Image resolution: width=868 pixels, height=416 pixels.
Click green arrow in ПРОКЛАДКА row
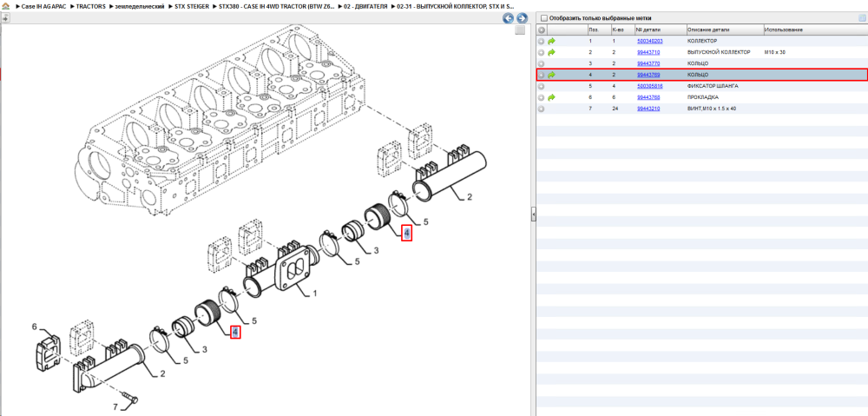[x=551, y=97]
